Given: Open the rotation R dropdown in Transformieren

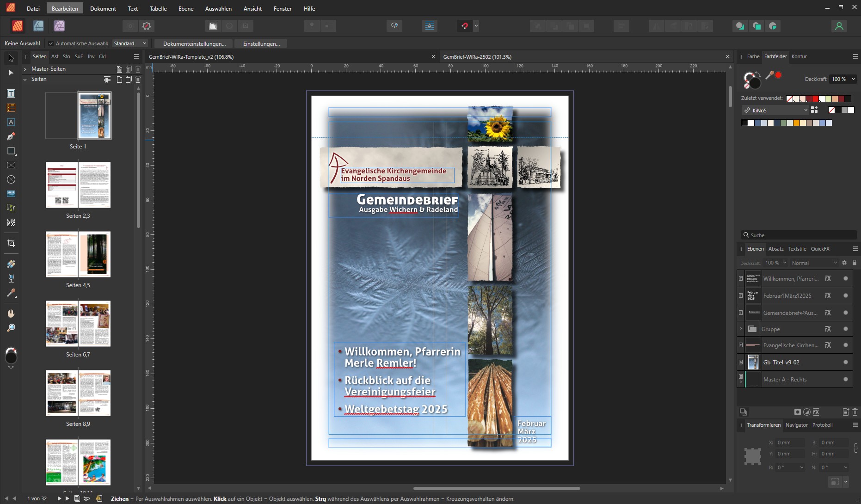Looking at the screenshot, I should click(802, 467).
